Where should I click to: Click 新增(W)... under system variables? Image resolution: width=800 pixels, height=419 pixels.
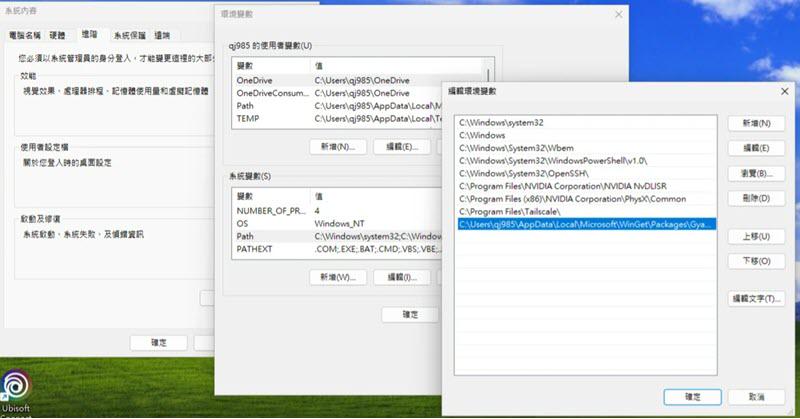click(338, 277)
